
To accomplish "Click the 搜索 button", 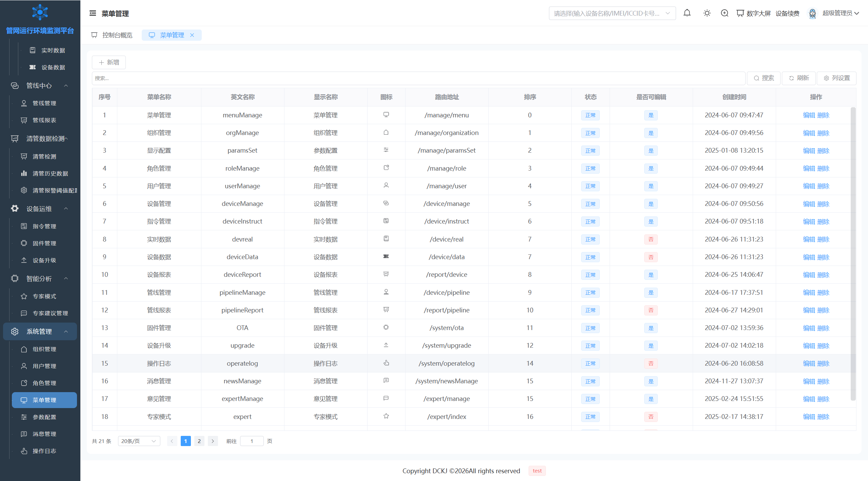I will coord(764,78).
